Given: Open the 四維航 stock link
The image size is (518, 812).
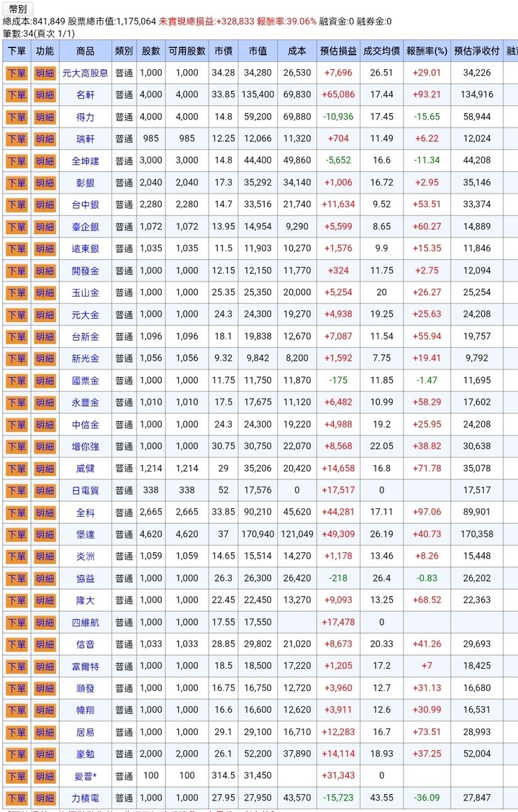Looking at the screenshot, I should 86,623.
